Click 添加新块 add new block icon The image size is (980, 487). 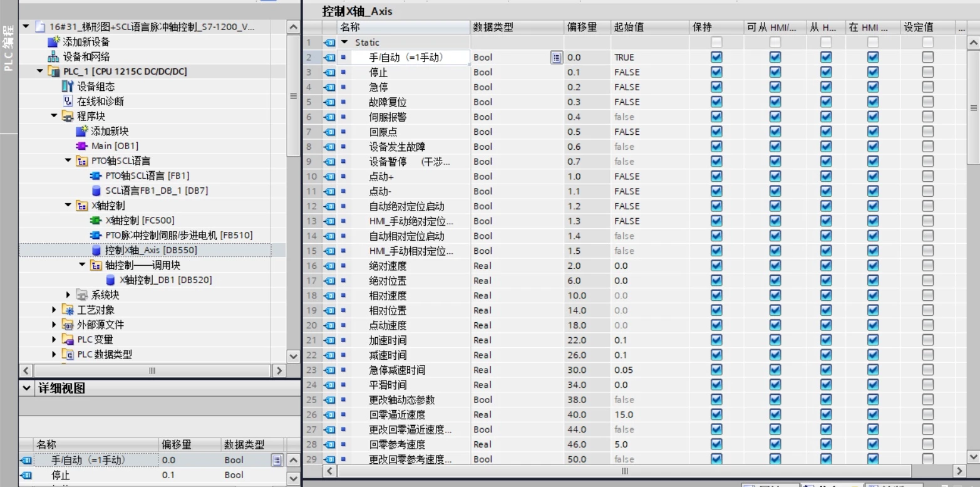(82, 131)
